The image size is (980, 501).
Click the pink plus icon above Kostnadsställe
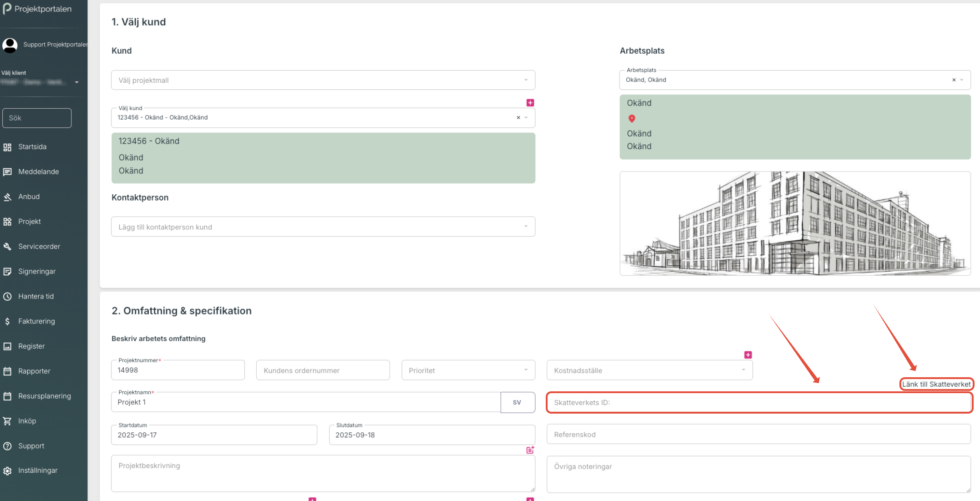[x=747, y=355]
